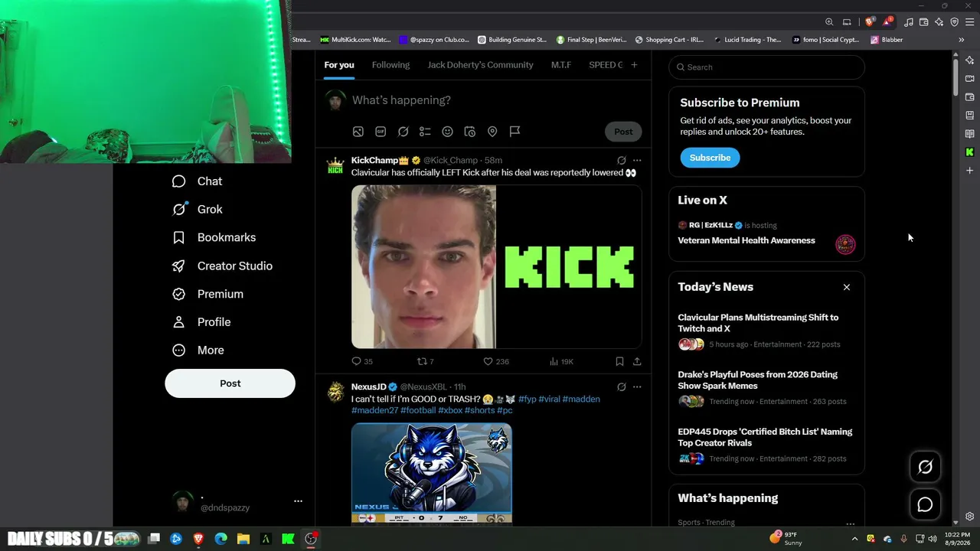The image size is (980, 551).
Task: Switch to the For you tab
Action: coord(339,65)
